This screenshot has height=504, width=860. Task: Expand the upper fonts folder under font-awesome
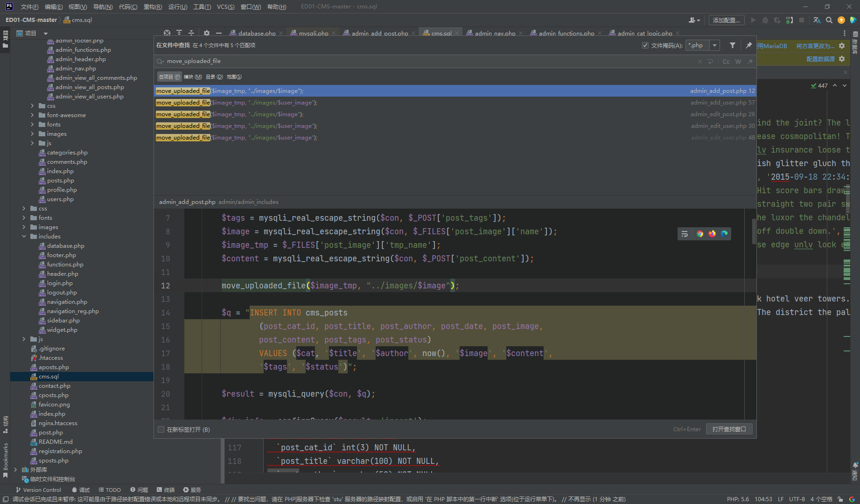pyautogui.click(x=32, y=125)
